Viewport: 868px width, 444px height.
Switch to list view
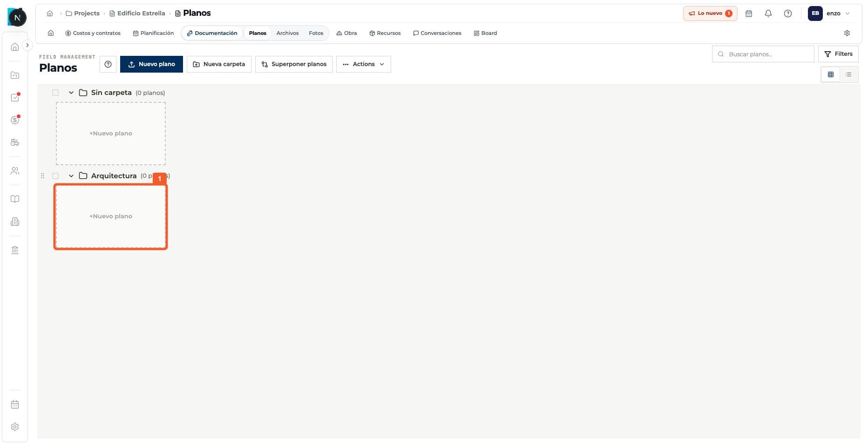click(x=848, y=74)
